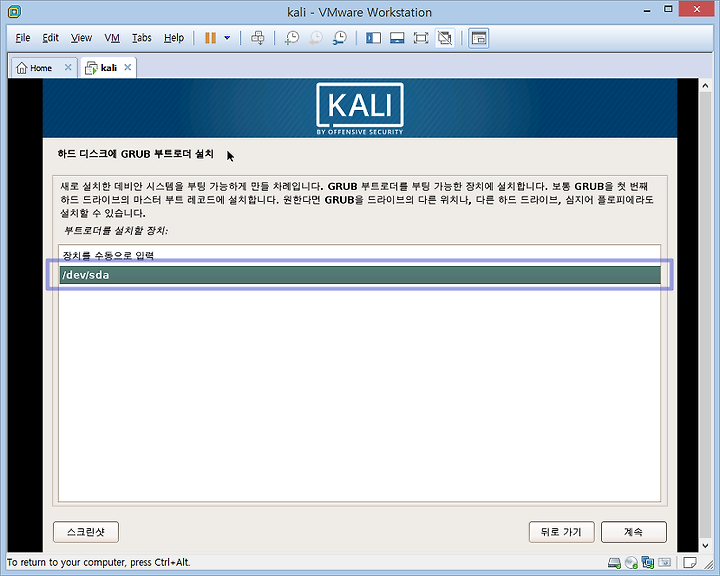The image size is (720, 576).
Task: Click the scroll down arrow
Action: 705,545
